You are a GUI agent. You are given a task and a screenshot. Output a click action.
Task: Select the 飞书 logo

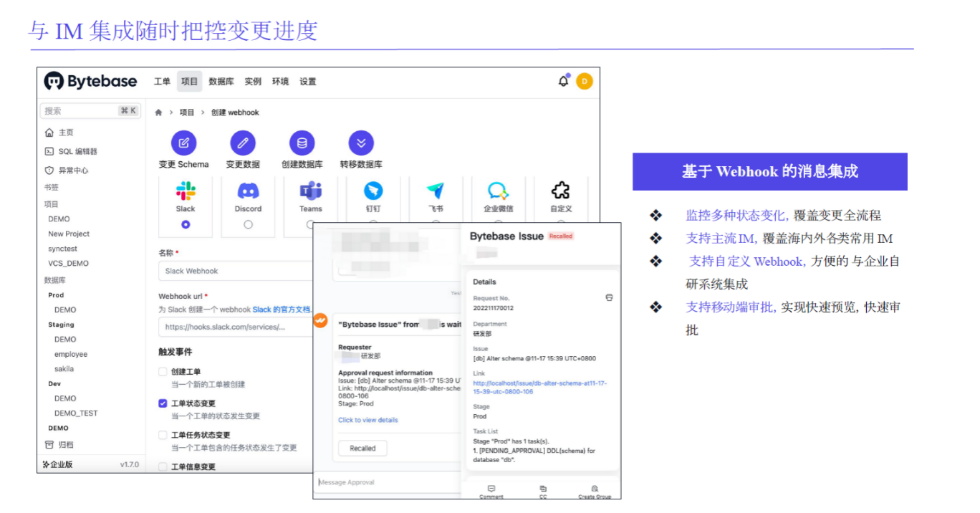point(436,191)
